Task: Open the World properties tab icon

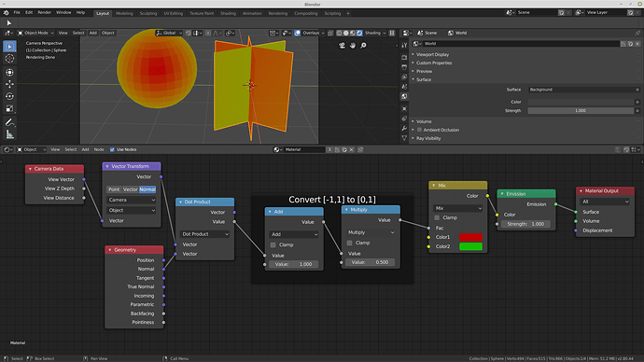Action: point(404,96)
